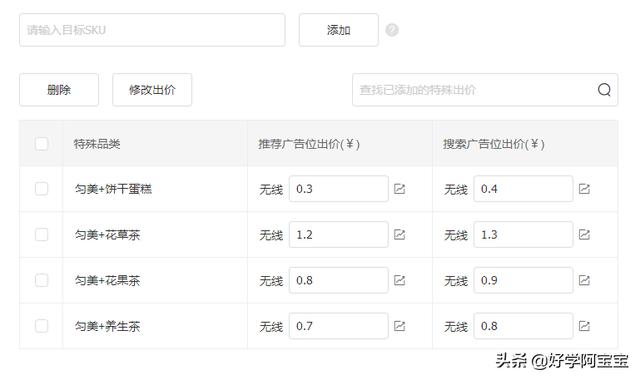The image size is (640, 380).
Task: Open chart icon for 匀美+花果茶 推荐 bid
Action: 399,280
